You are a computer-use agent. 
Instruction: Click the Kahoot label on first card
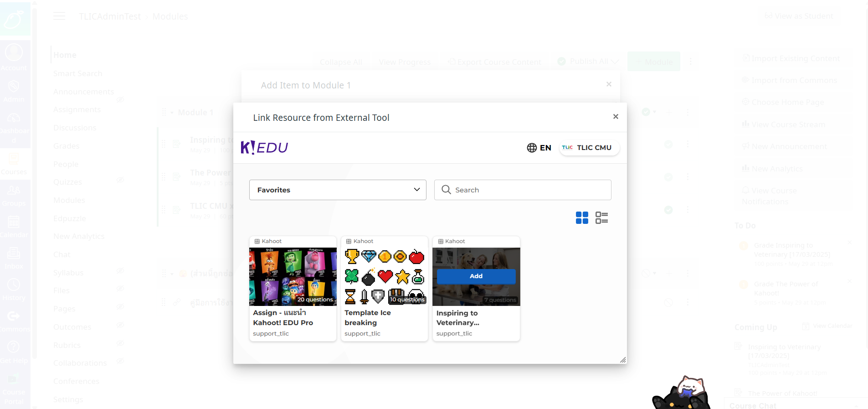[x=272, y=241]
